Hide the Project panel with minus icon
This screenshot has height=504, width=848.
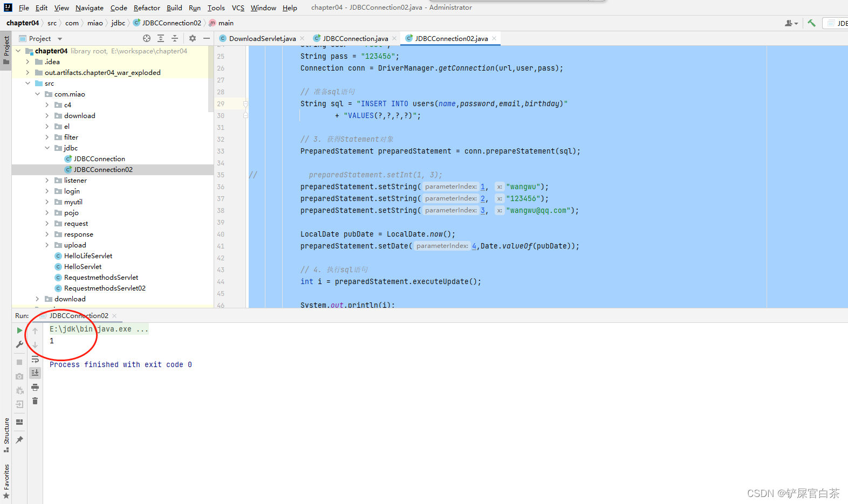coord(206,38)
